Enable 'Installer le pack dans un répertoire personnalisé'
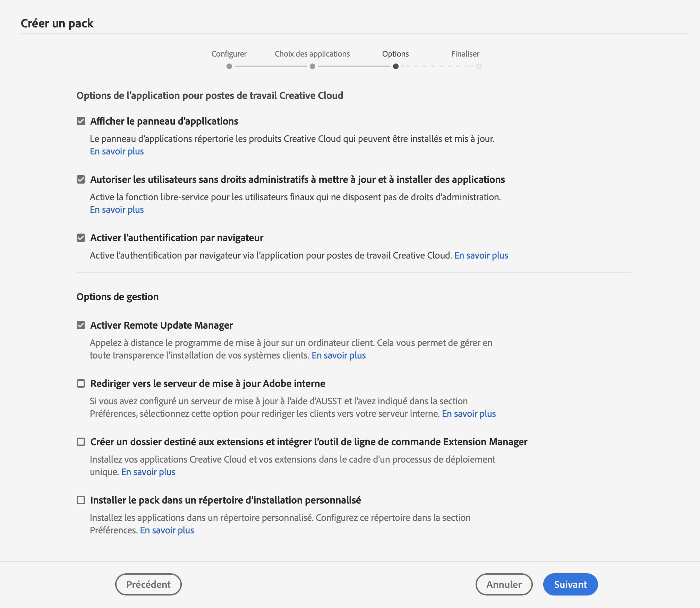 pyautogui.click(x=81, y=500)
